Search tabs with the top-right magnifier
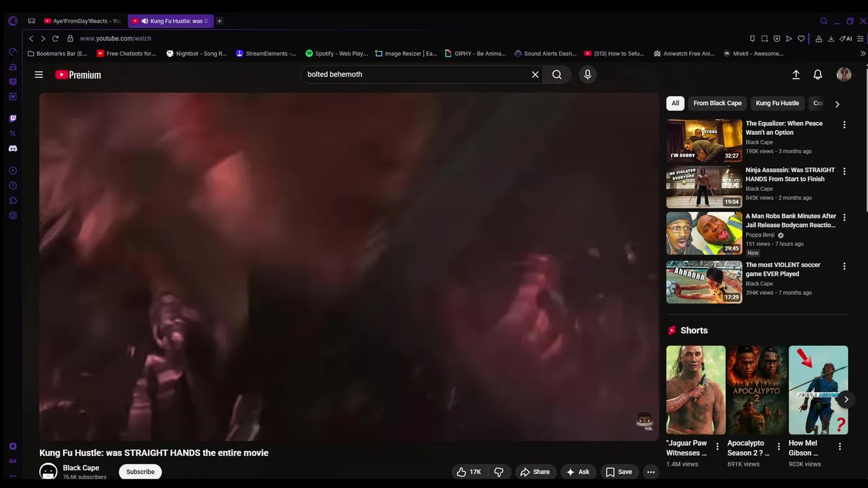 click(x=824, y=21)
